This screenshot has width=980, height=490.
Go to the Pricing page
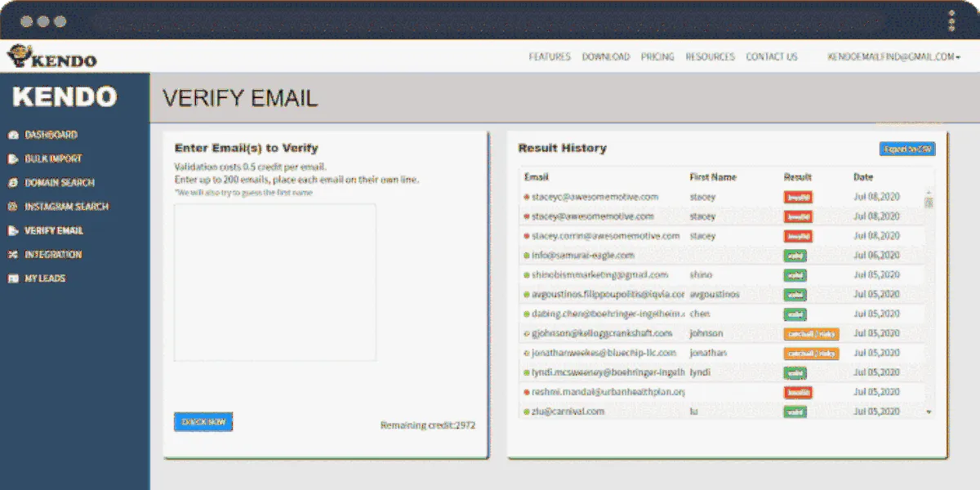(657, 57)
